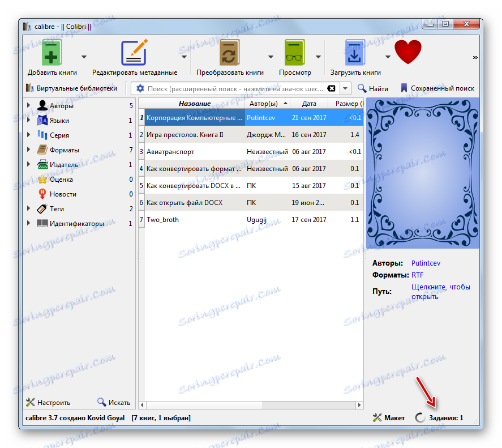The width and height of the screenshot is (502, 448).
Task: Open the Edit metadata pencil icon
Action: pyautogui.click(x=135, y=53)
